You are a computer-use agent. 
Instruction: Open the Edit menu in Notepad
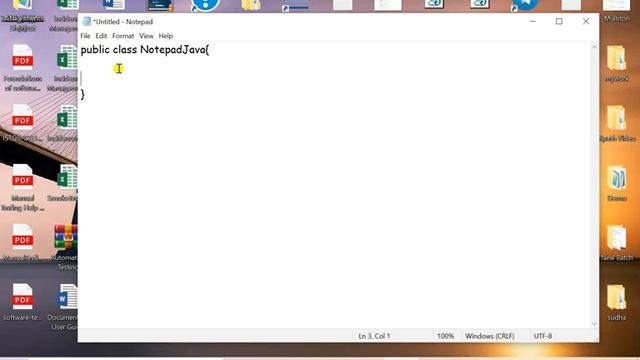pyautogui.click(x=101, y=36)
